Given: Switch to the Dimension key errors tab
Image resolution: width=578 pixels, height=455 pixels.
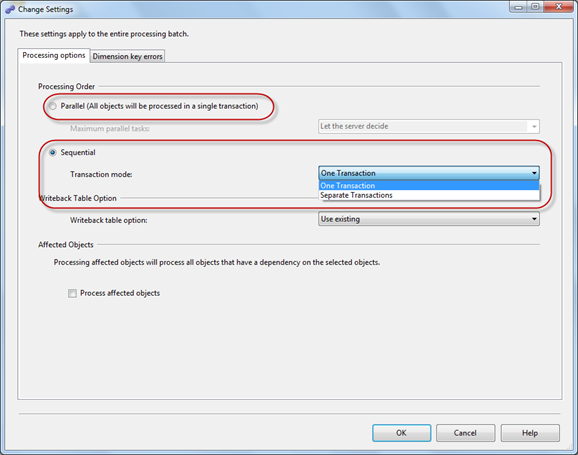Looking at the screenshot, I should [128, 56].
